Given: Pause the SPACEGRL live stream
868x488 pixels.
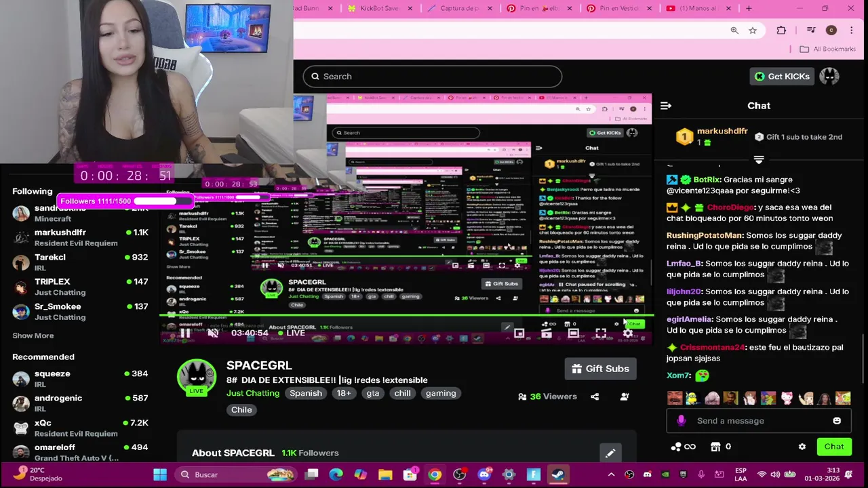Looking at the screenshot, I should [184, 333].
